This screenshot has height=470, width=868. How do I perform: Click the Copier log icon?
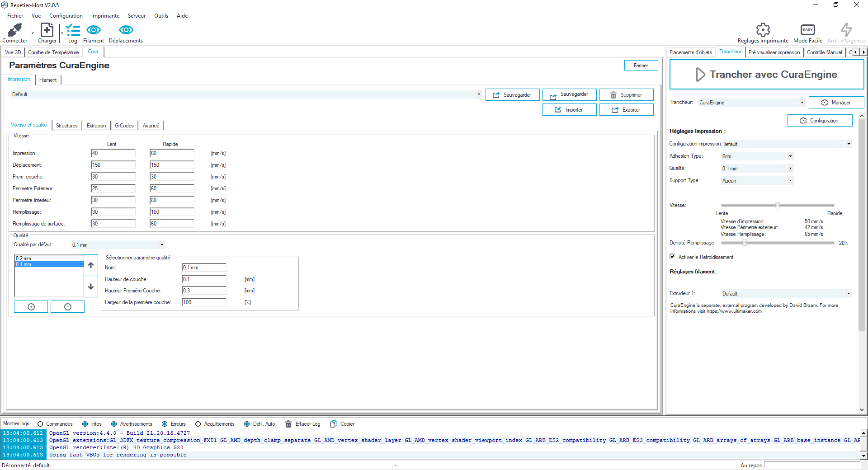pos(334,424)
